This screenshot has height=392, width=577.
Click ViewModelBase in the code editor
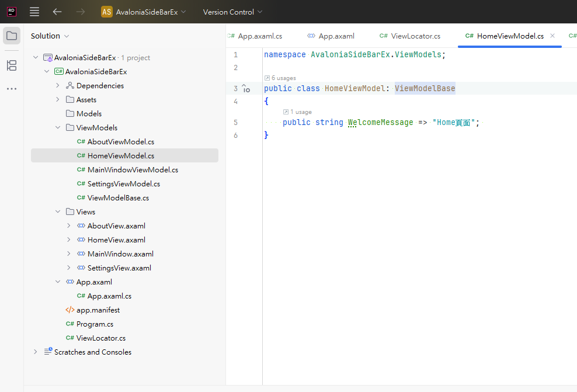(425, 89)
